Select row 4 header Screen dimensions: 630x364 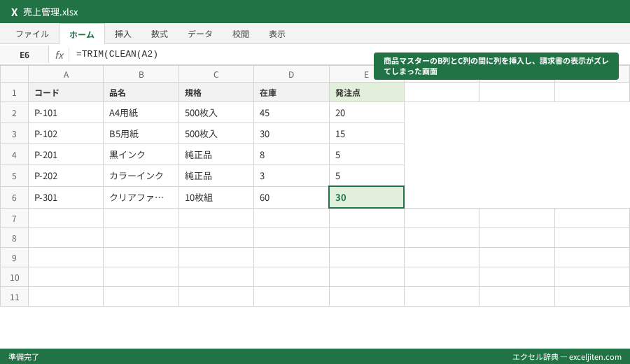coord(15,155)
